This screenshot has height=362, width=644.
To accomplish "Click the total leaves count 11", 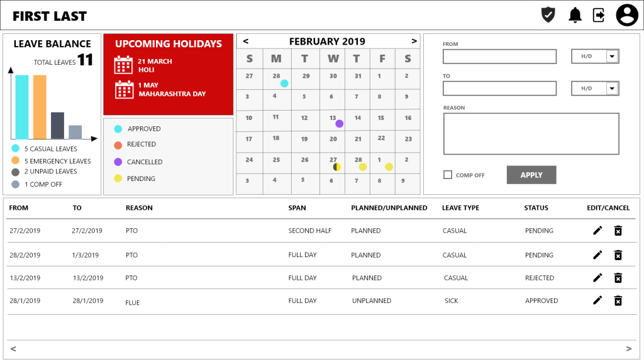I will tap(85, 60).
